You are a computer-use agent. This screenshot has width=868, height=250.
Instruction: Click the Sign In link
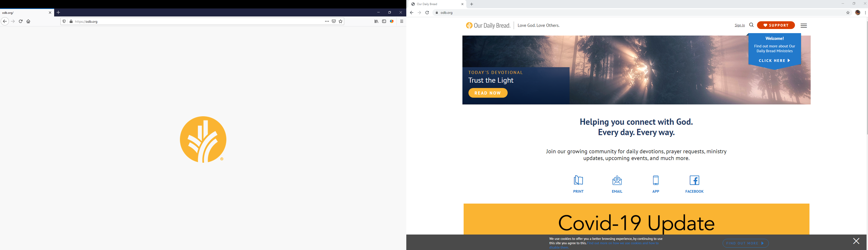[x=739, y=25]
